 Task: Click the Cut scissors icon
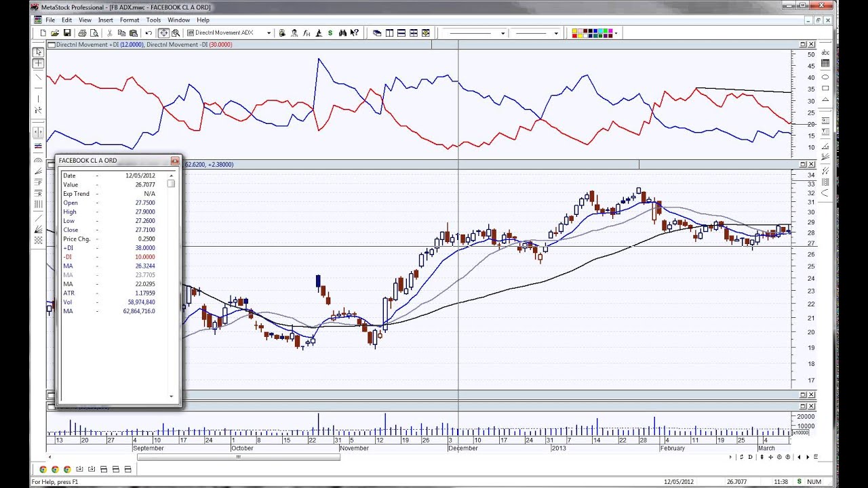point(109,33)
